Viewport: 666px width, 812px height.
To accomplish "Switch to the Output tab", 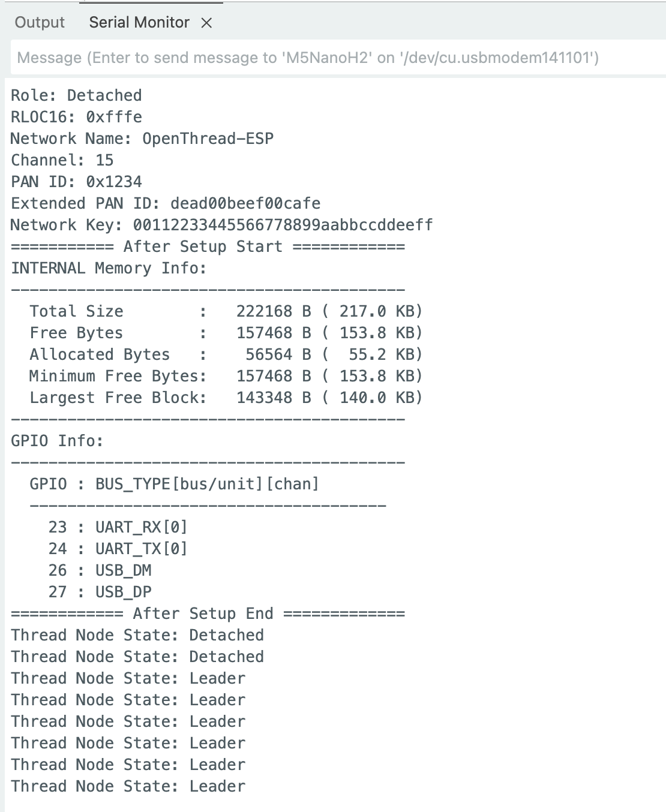I will pyautogui.click(x=39, y=23).
